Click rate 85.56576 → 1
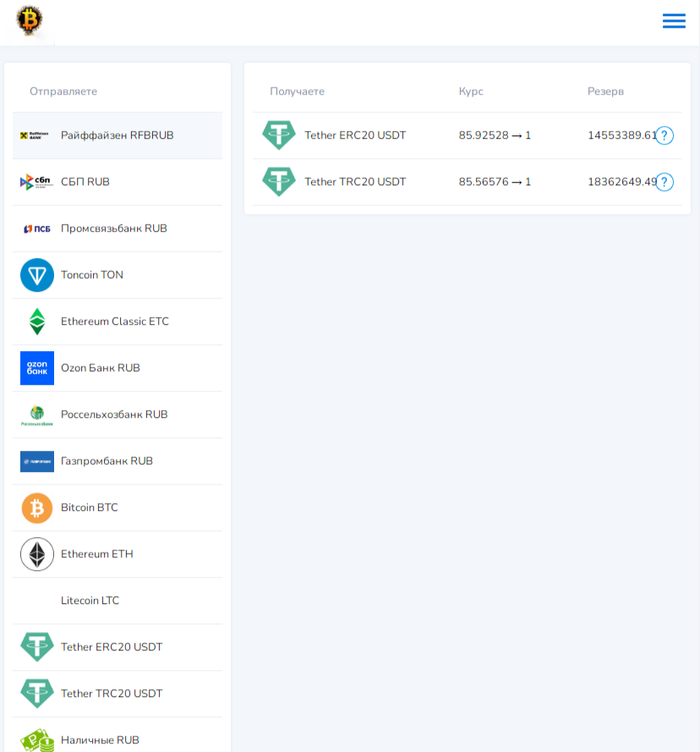The image size is (700, 752). pyautogui.click(x=495, y=182)
